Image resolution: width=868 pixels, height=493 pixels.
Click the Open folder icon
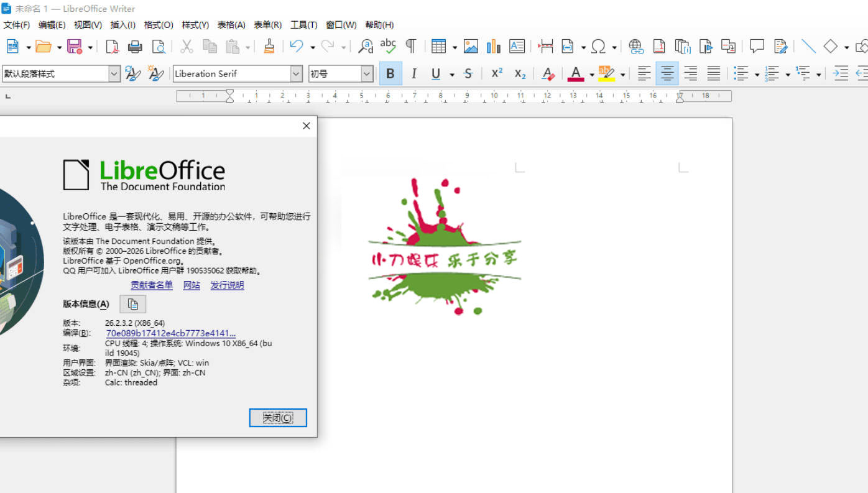point(43,47)
